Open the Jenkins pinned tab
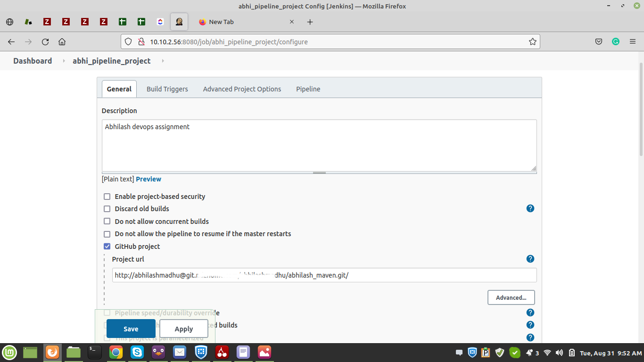 click(x=179, y=22)
